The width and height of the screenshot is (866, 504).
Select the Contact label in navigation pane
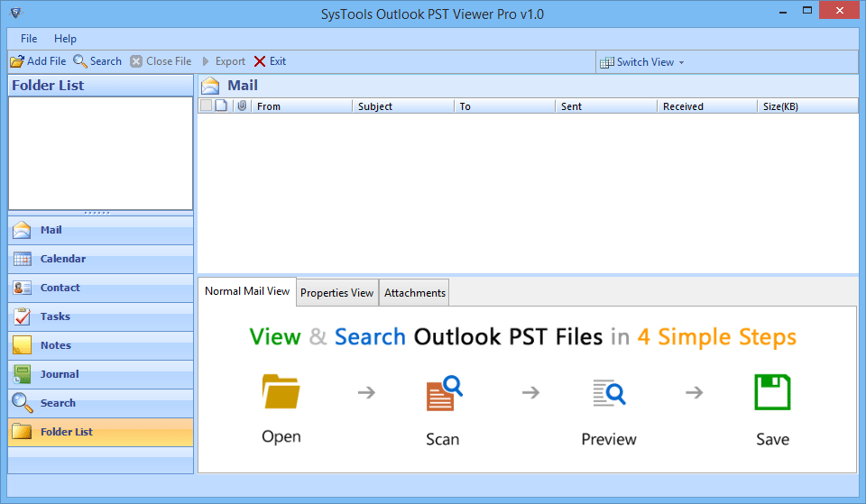60,288
